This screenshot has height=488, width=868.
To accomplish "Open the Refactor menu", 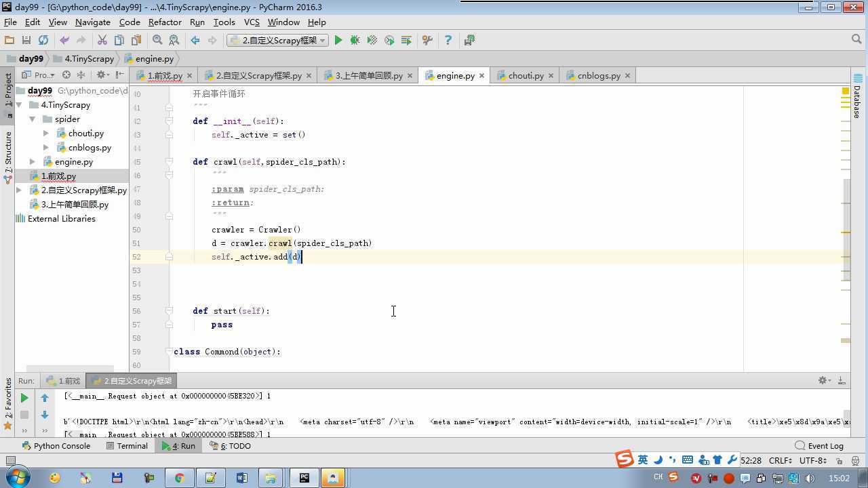I will [165, 22].
